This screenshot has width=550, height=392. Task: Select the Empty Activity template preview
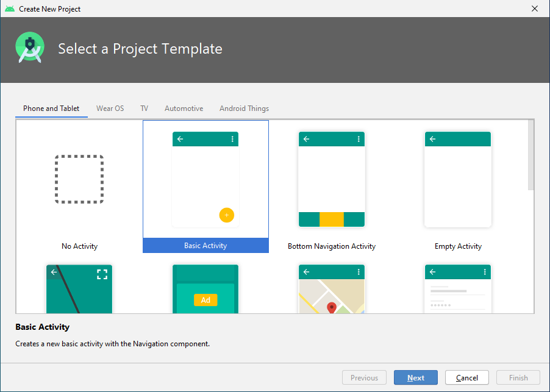(x=458, y=179)
